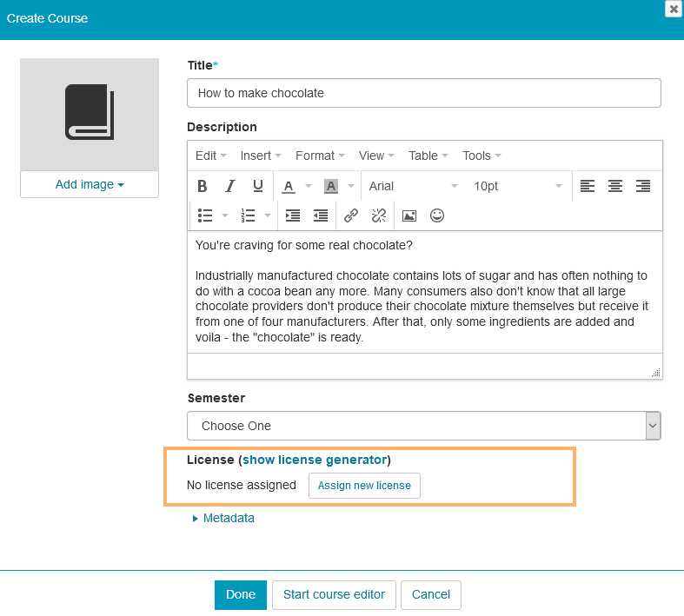This screenshot has width=684, height=616.
Task: Open the emoticons picker
Action: coord(437,215)
